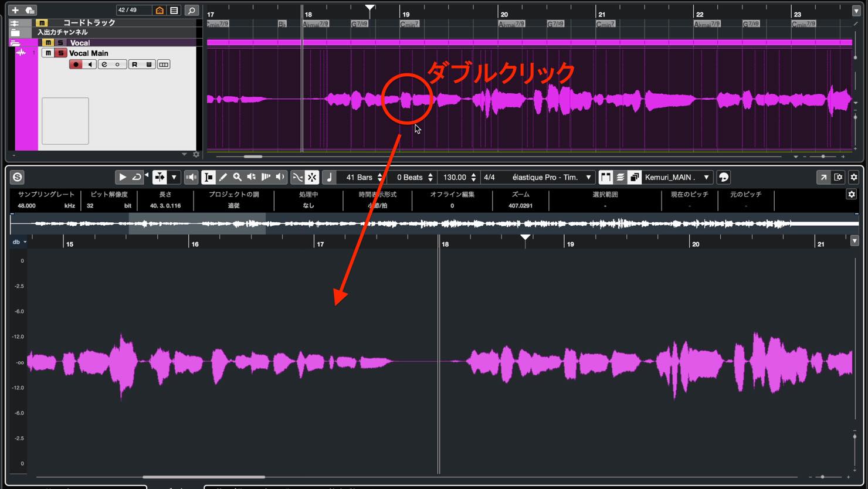The height and width of the screenshot is (489, 868).
Task: Click the color palette icon
Action: (724, 177)
